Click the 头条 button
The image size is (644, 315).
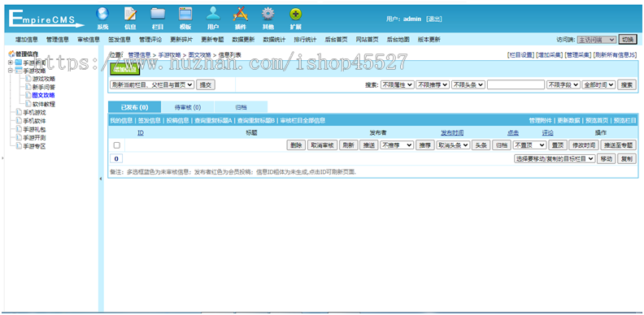tap(481, 145)
